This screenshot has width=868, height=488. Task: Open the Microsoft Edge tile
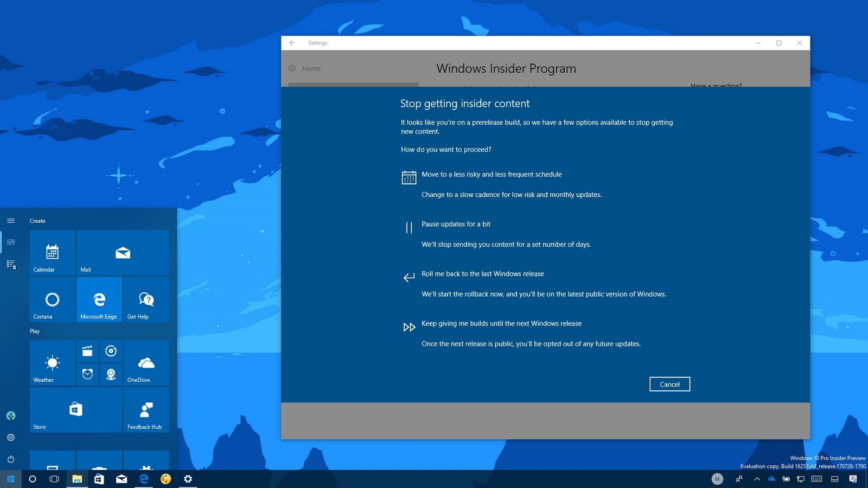tap(99, 299)
